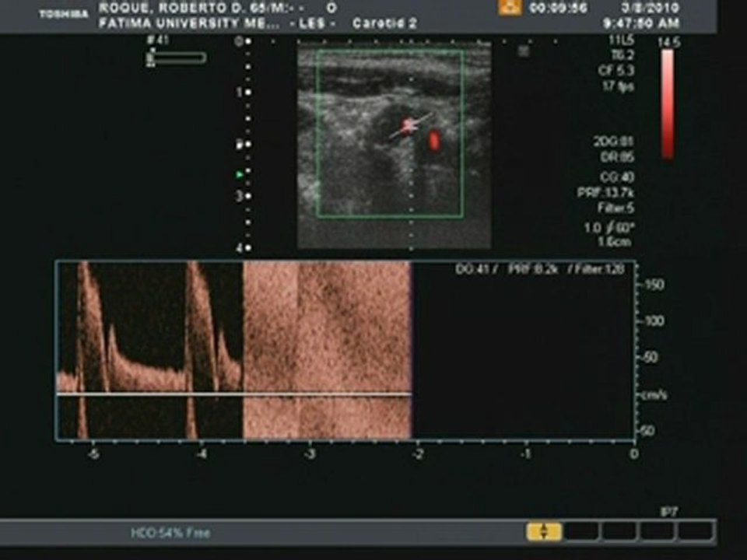Click the 2DG:81 gain value

click(x=614, y=142)
